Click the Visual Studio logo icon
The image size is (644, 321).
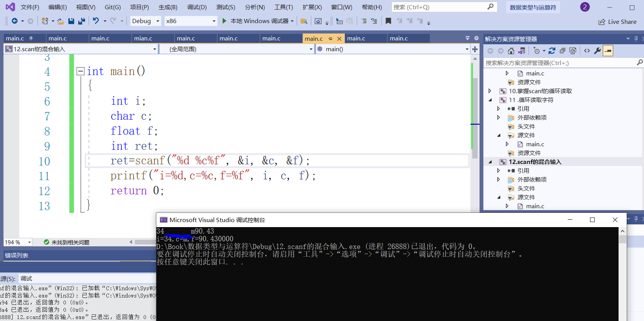tap(10, 7)
